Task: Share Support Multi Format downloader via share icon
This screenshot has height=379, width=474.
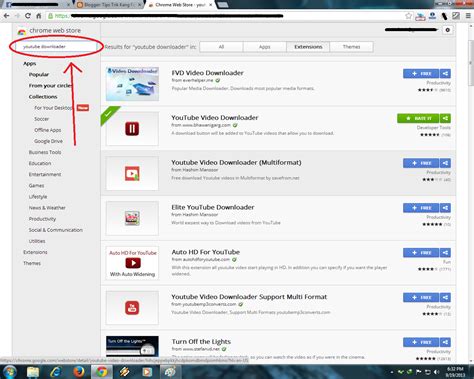Action: click(x=445, y=297)
